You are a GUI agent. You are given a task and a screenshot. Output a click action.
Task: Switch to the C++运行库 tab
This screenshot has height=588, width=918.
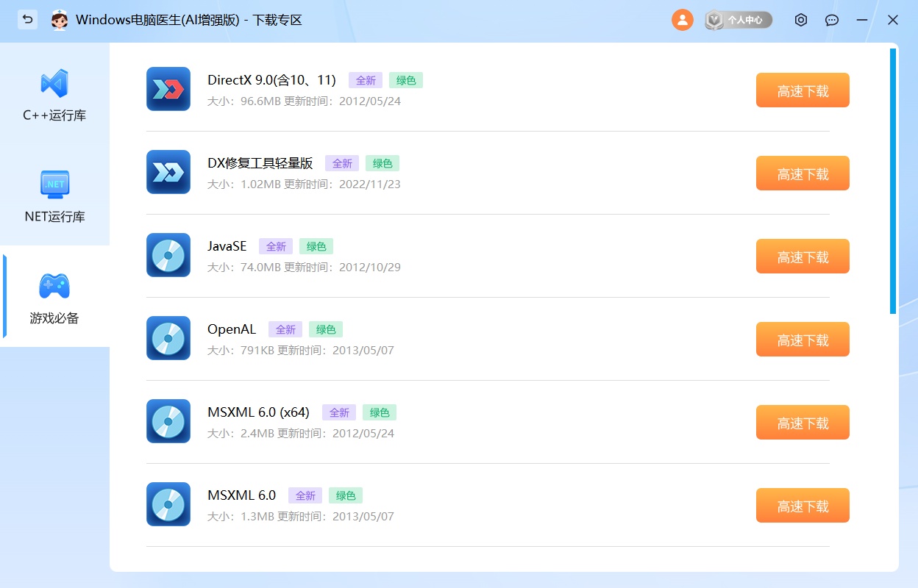coord(54,96)
